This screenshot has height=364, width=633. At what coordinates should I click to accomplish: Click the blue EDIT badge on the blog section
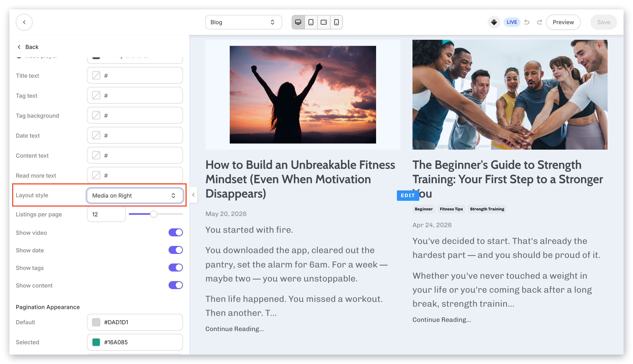point(408,196)
